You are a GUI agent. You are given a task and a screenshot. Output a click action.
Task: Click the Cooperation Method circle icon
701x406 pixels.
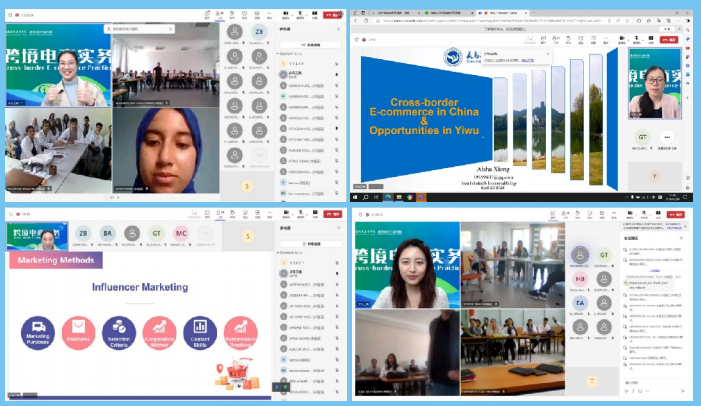coord(159,330)
